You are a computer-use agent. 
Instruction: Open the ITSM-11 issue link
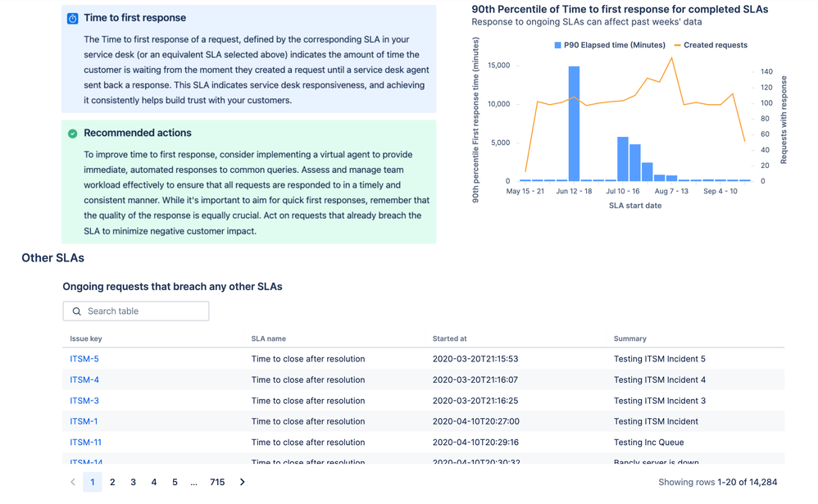[86, 443]
